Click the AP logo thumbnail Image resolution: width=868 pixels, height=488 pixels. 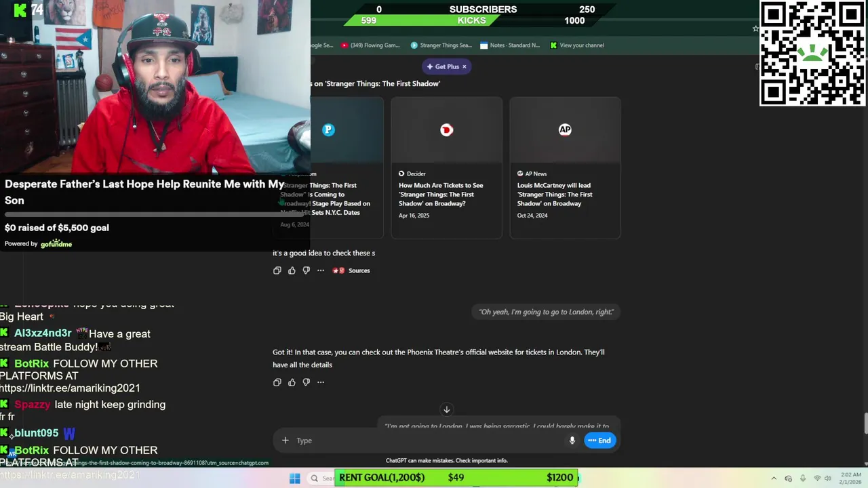click(x=565, y=130)
